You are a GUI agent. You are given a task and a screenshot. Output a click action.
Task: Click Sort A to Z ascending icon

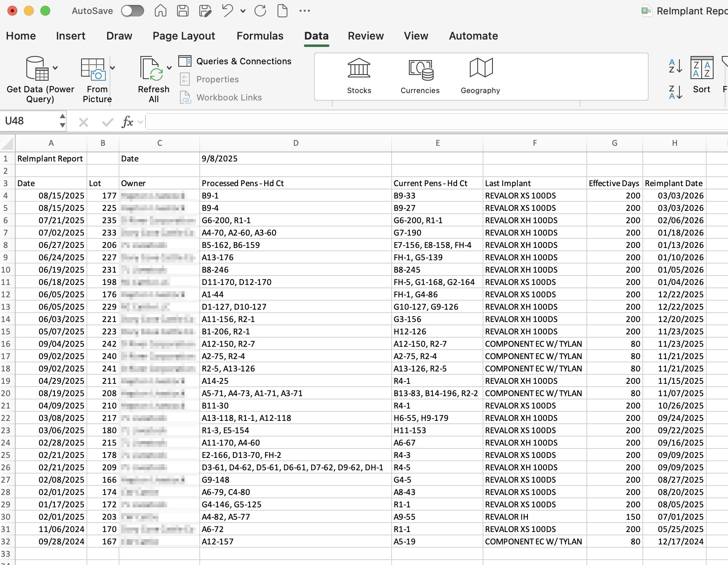tap(675, 66)
